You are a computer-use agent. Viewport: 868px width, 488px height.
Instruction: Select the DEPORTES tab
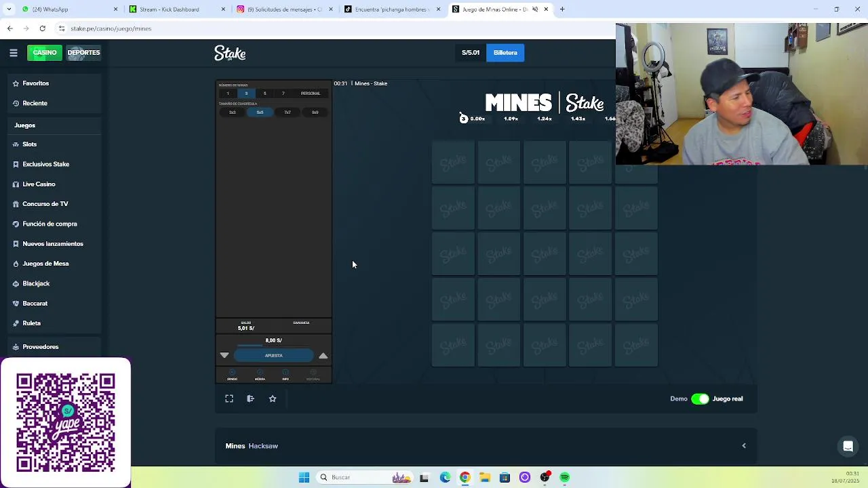pos(83,52)
